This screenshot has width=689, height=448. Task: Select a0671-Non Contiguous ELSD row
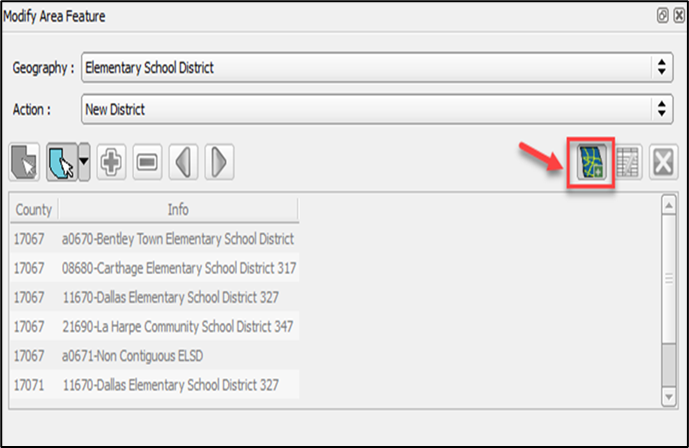click(x=155, y=355)
